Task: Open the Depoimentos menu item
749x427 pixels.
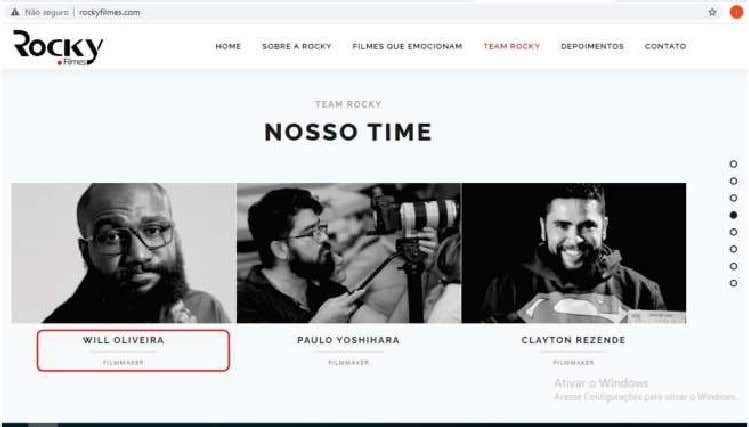Action: 592,46
